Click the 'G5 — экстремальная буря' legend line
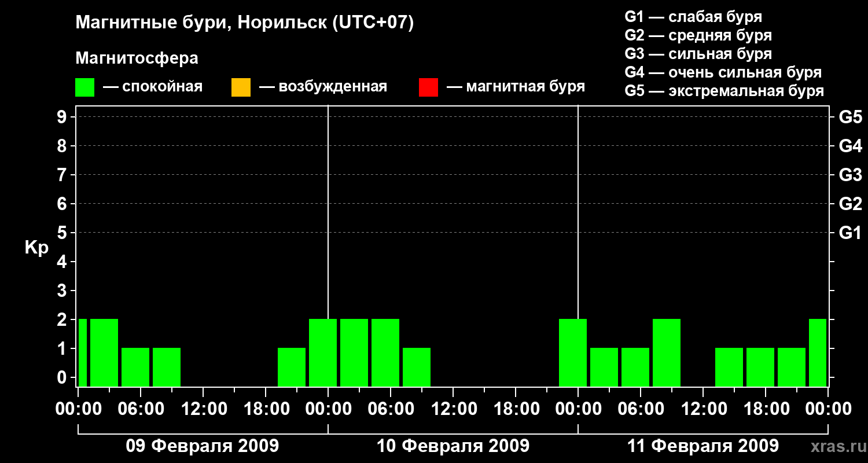Image resolution: width=868 pixels, height=463 pixels. point(724,91)
